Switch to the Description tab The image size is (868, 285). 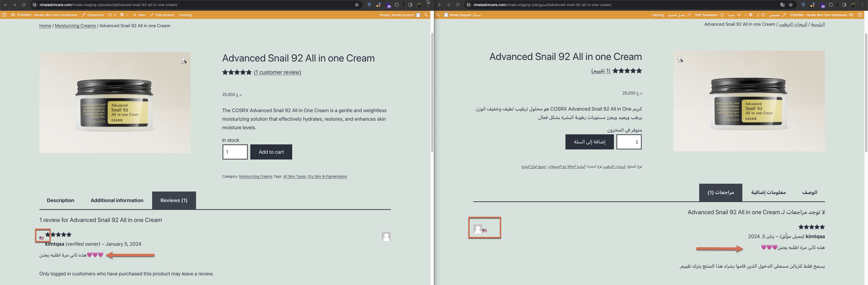click(x=61, y=200)
